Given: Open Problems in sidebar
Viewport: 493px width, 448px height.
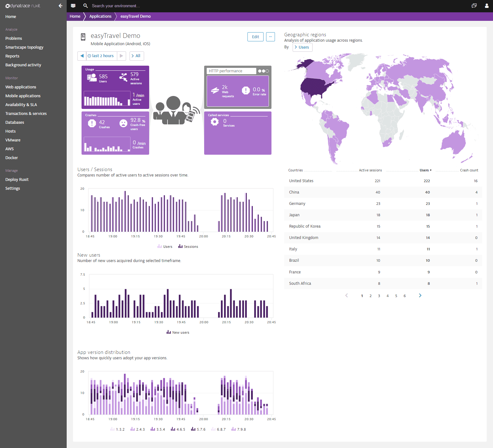Looking at the screenshot, I should pos(14,38).
